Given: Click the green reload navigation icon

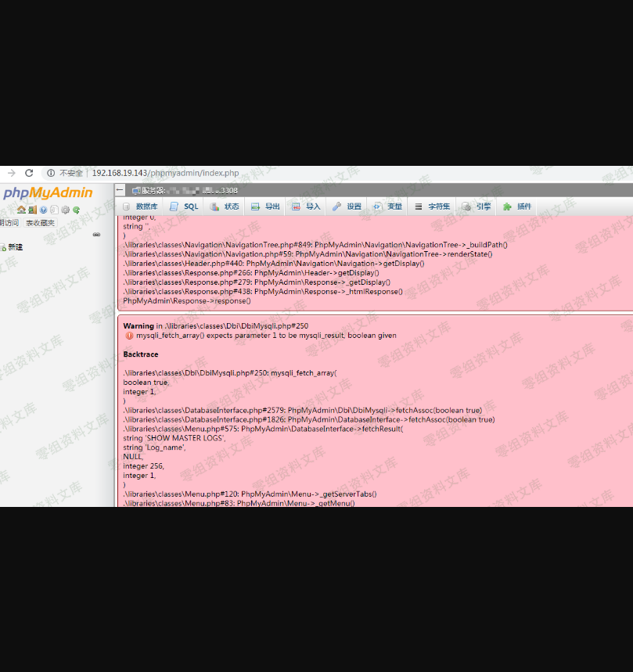Looking at the screenshot, I should [77, 210].
